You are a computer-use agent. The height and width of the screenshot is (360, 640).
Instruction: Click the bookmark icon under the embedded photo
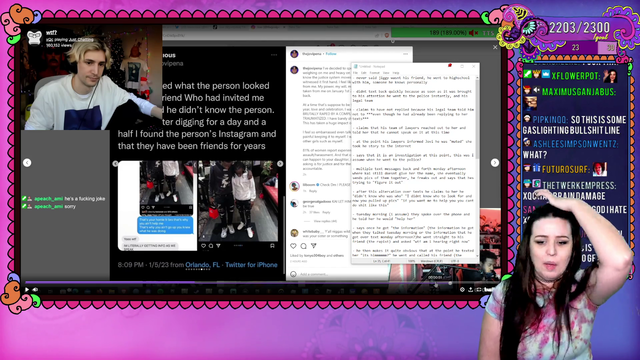click(x=272, y=246)
